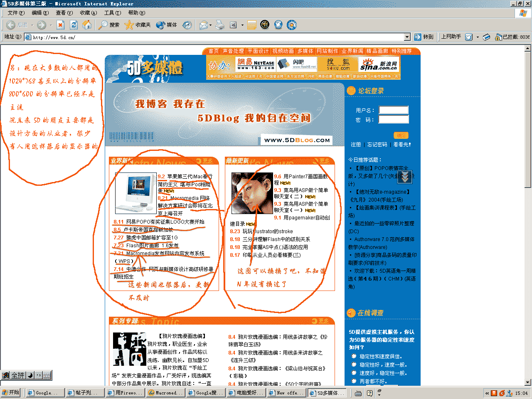Screen dimensions: 532x399
Task: Go back with the 后退 arrow button
Action: [17, 25]
